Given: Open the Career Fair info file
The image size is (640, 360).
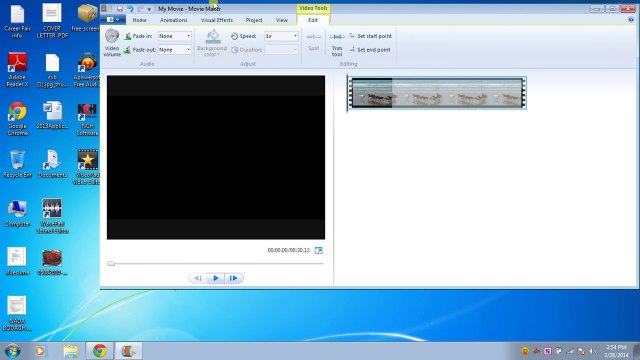Looking at the screenshot, I should click(x=17, y=21).
